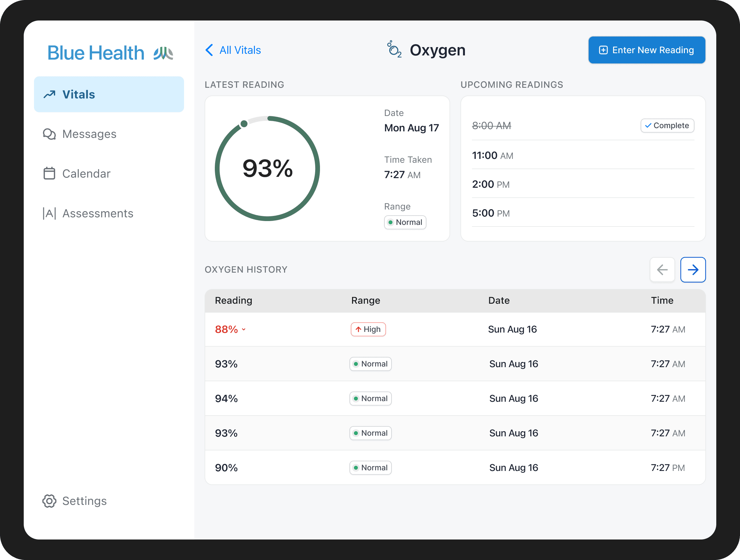Open Messages via the chat bubble icon
740x560 pixels.
(49, 134)
